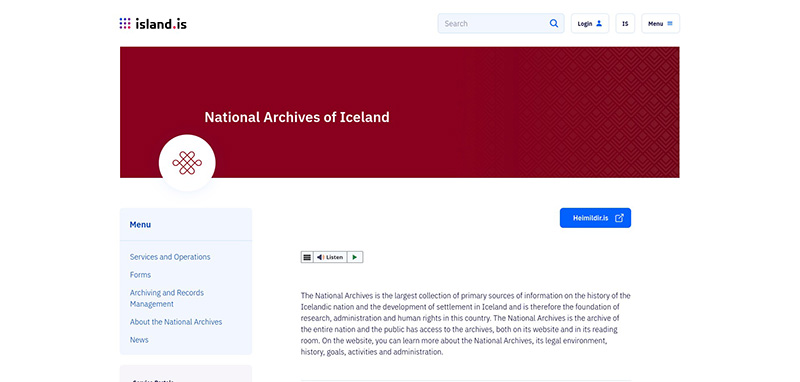Viewport: 800px width, 382px height.
Task: Open Services and Operations in the sidebar
Action: coord(170,257)
